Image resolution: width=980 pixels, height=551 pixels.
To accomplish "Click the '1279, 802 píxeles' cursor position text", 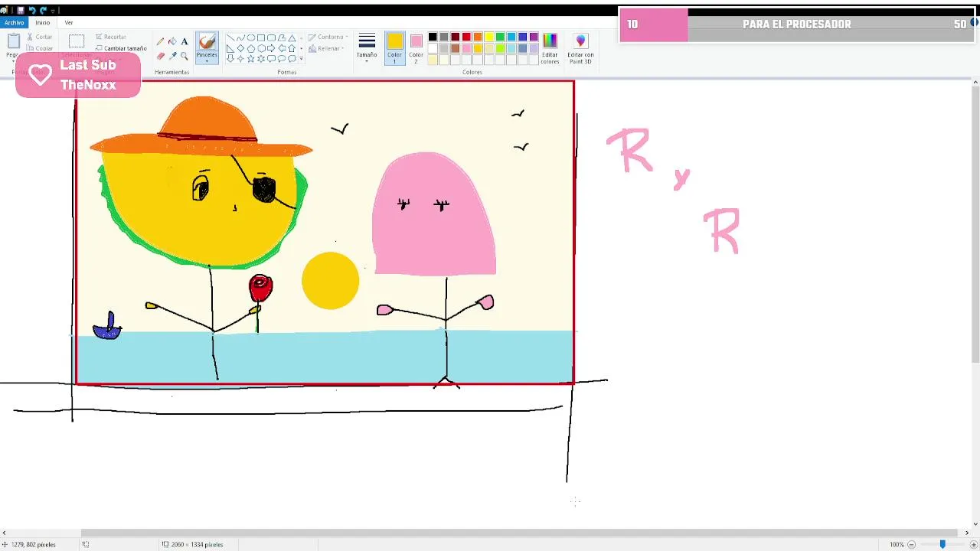I will click(x=34, y=544).
